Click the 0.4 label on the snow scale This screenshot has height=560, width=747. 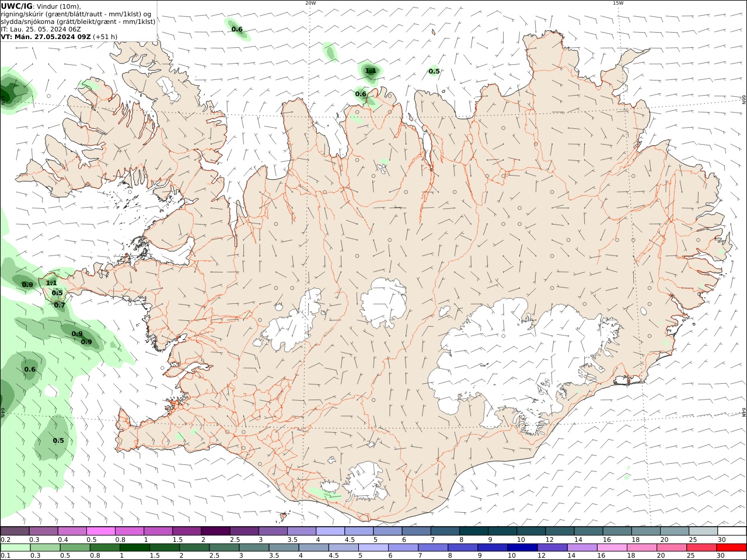[x=62, y=540]
